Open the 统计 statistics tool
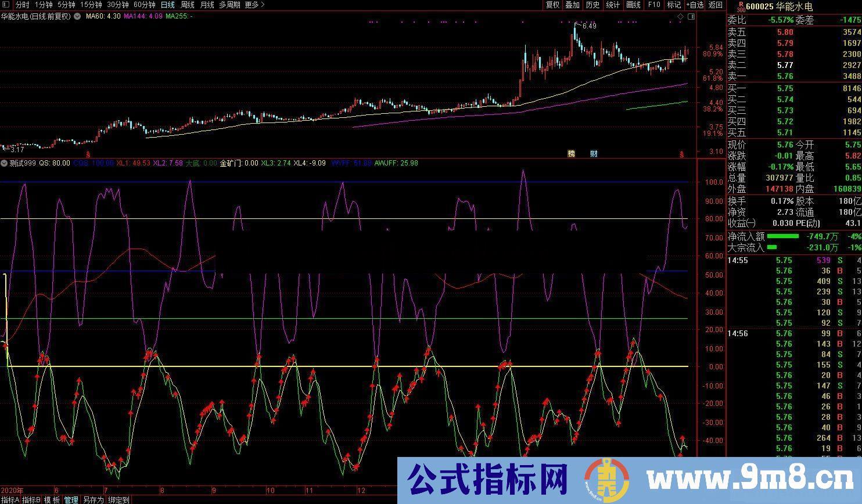 pyautogui.click(x=611, y=5)
